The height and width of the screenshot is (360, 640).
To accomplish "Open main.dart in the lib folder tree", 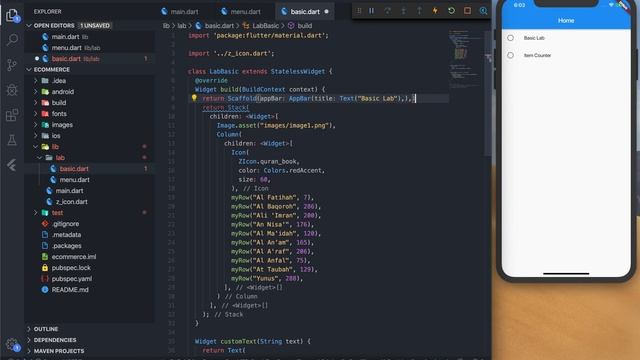I will click(x=69, y=191).
